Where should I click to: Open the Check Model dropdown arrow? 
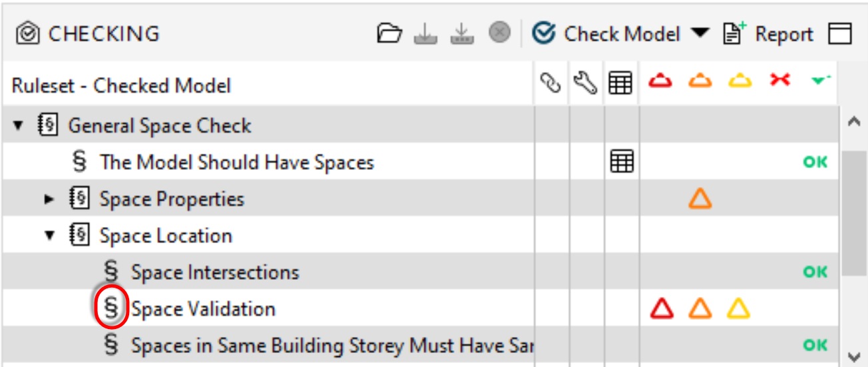tap(700, 33)
